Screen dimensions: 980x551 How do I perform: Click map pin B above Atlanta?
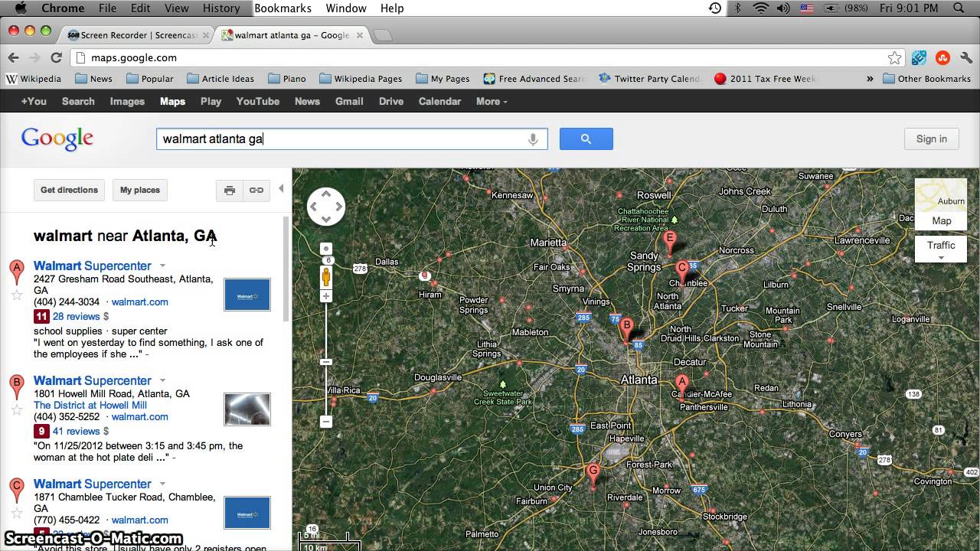627,330
